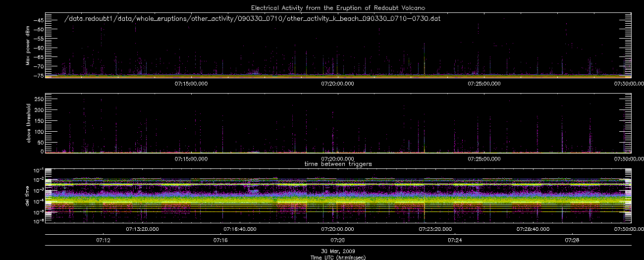Click 07:15:00.000 label under Max power plot

(x=191, y=84)
